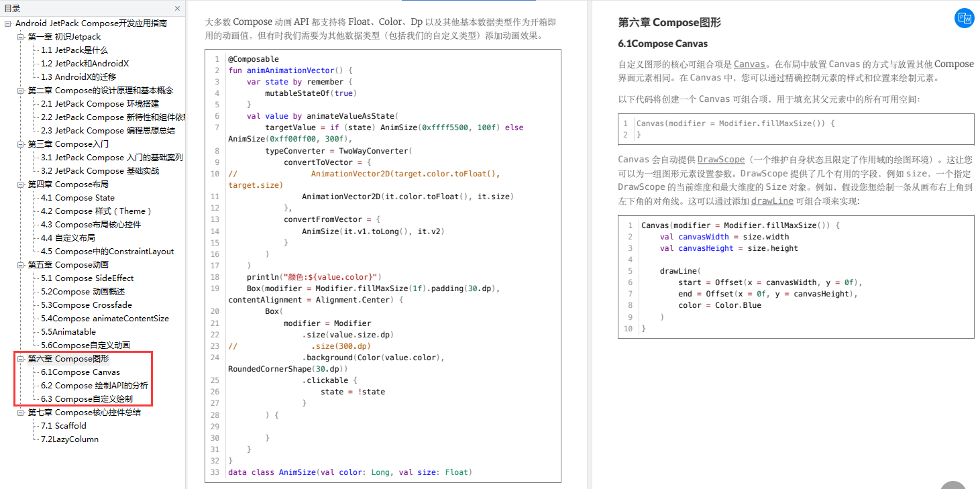The width and height of the screenshot is (980, 489).
Task: Open 5.6Compose自定义动画 in the contents
Action: pos(85,345)
